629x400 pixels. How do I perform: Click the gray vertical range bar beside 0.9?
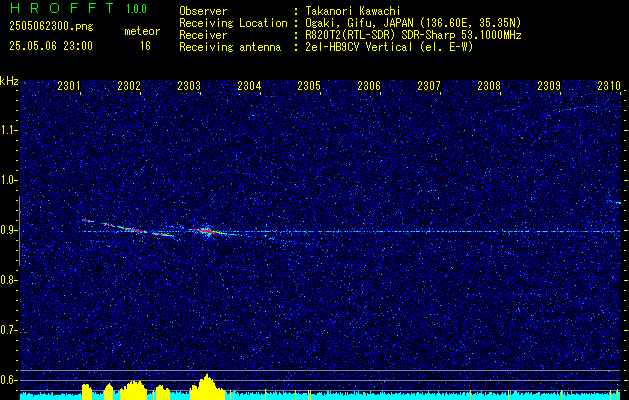pyautogui.click(x=19, y=231)
